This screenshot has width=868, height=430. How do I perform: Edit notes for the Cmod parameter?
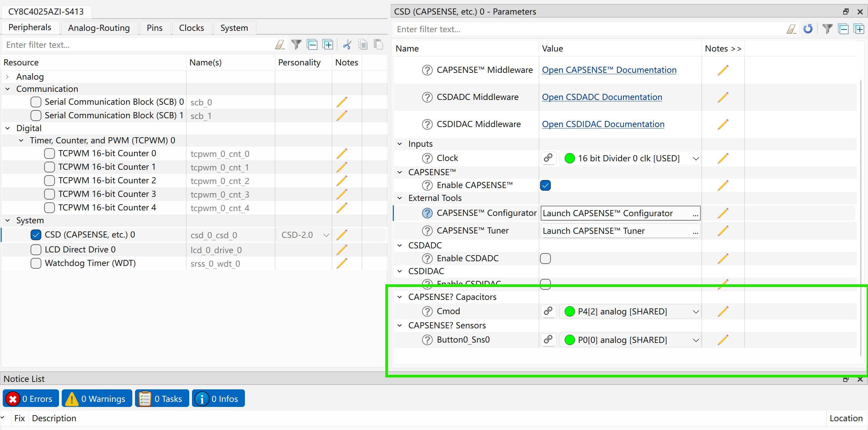click(x=723, y=311)
